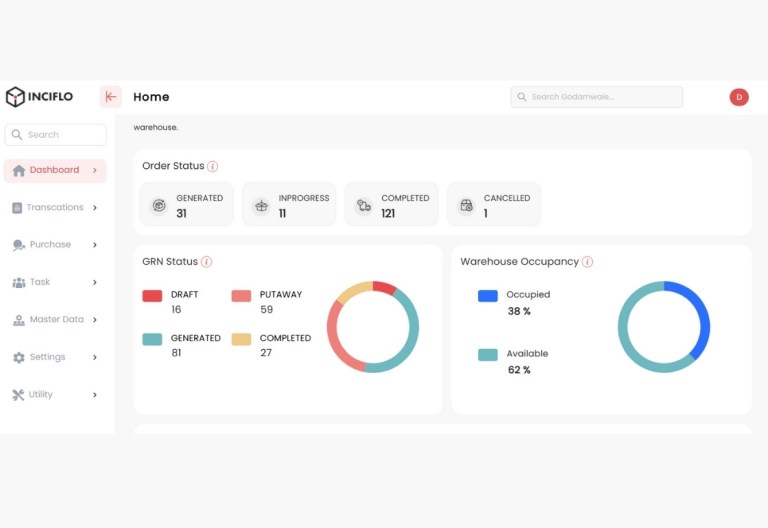Click the sidebar search magnifier icon
This screenshot has height=528, width=768.
pyautogui.click(x=17, y=135)
